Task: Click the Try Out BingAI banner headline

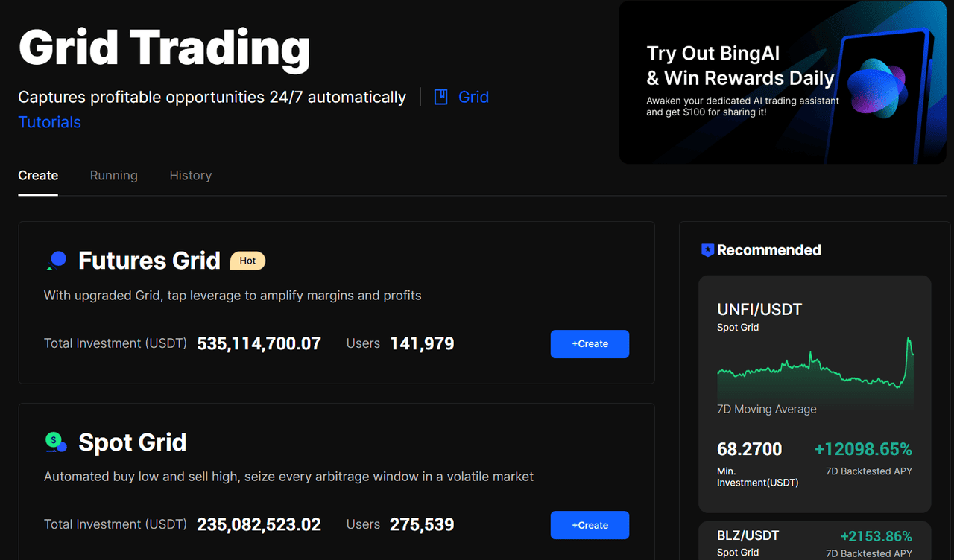Action: [740, 66]
